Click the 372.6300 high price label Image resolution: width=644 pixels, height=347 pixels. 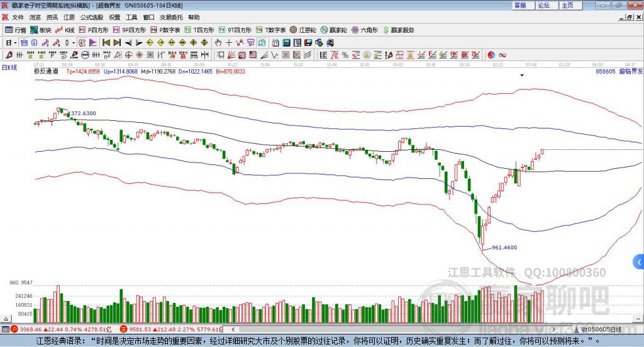[x=84, y=113]
